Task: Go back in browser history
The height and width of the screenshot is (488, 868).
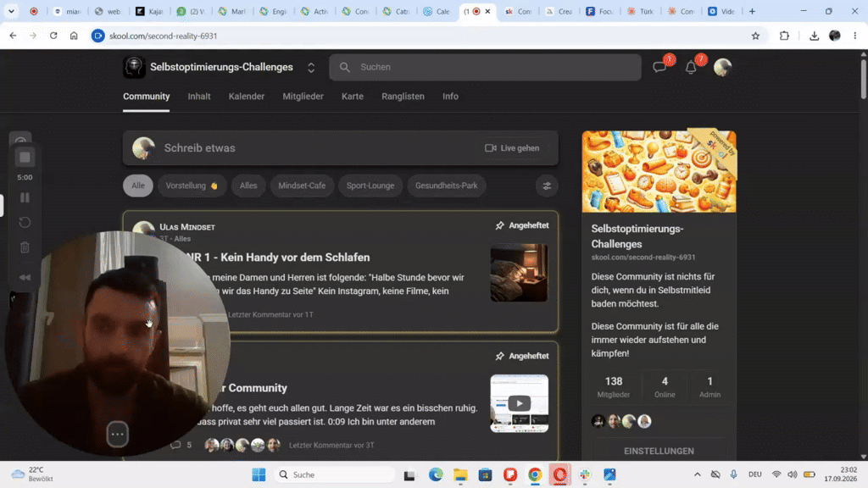Action: pyautogui.click(x=13, y=36)
